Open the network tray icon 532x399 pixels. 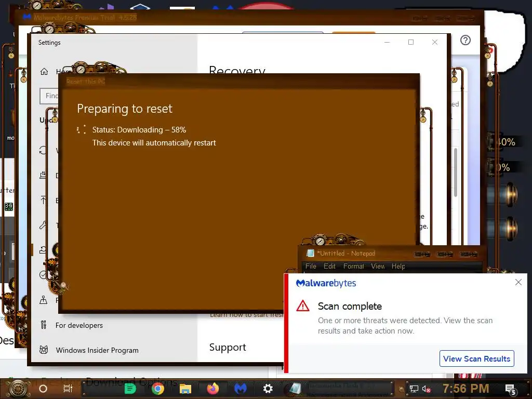click(414, 389)
